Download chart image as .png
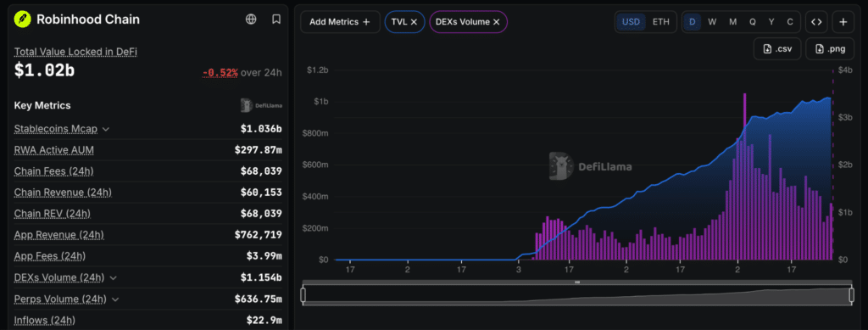This screenshot has width=868, height=330. 831,48
